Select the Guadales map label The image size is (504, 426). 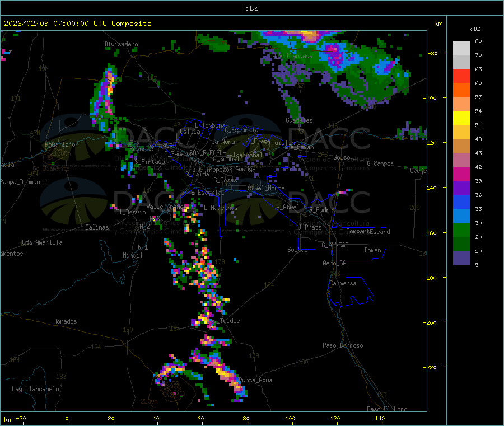pyautogui.click(x=299, y=120)
